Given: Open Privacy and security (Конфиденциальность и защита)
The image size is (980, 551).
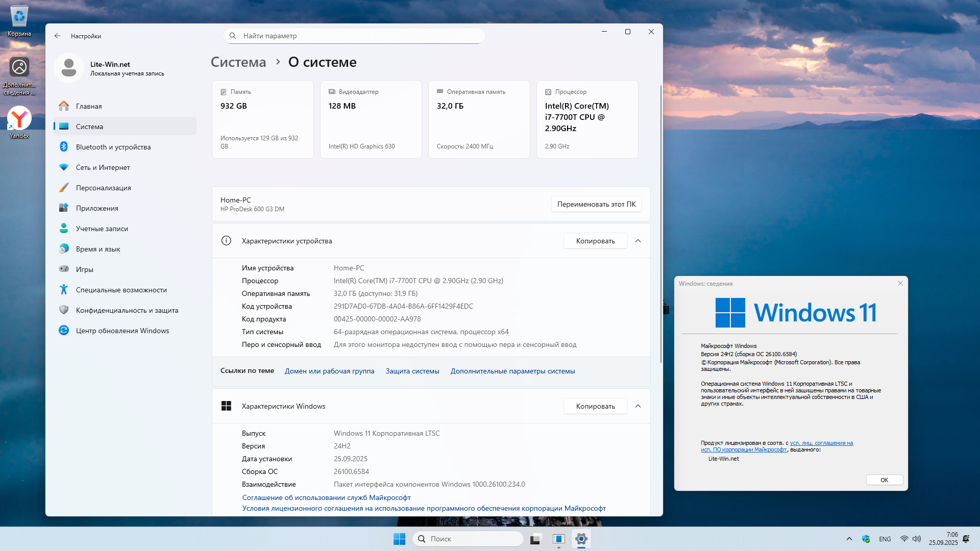Looking at the screenshot, I should 127,310.
